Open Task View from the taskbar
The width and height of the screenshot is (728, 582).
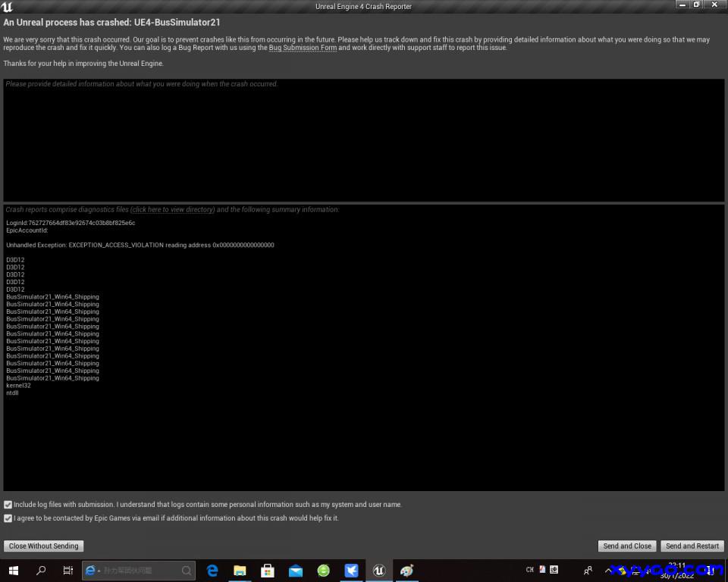68,571
